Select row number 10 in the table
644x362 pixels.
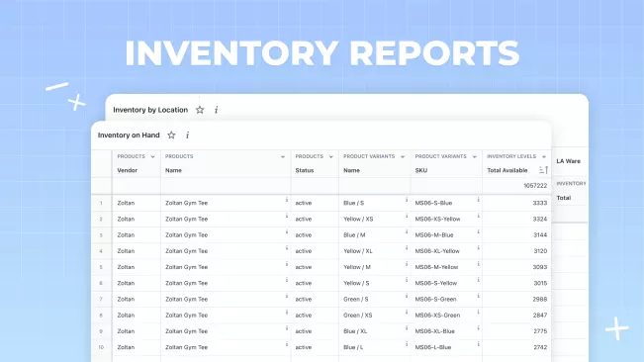101,347
